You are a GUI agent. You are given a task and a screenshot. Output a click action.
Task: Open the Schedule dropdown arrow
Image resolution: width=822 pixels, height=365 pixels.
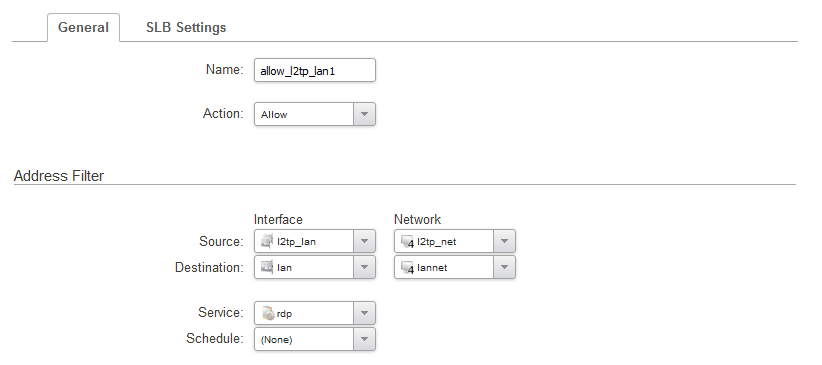point(364,339)
